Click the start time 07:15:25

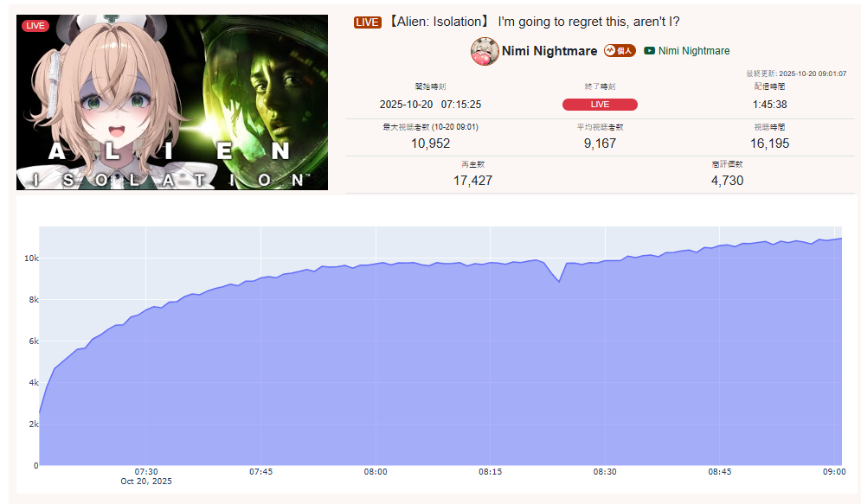(460, 105)
